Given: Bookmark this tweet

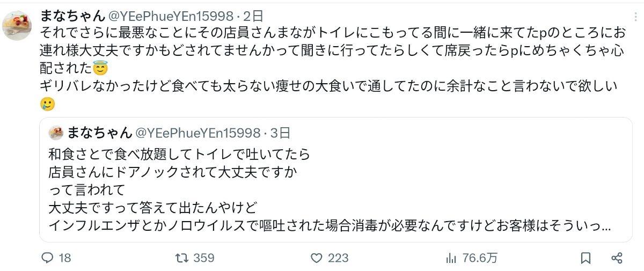Looking at the screenshot, I should 586,258.
